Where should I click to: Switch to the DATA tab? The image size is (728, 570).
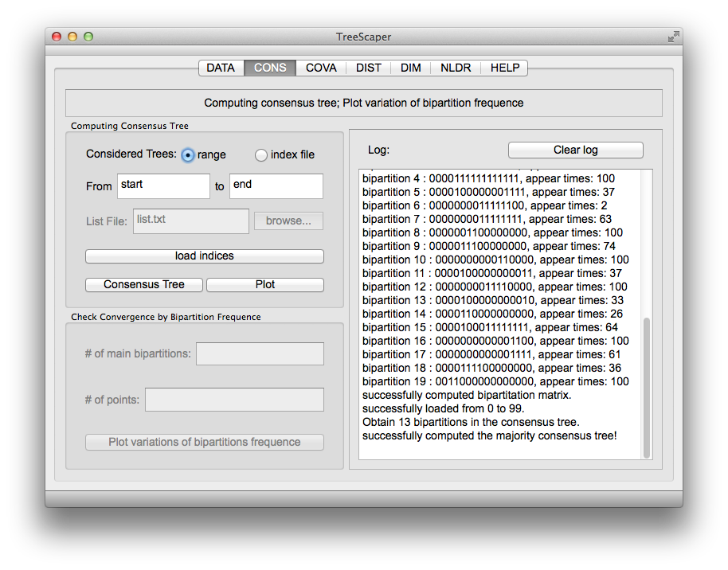tap(221, 68)
